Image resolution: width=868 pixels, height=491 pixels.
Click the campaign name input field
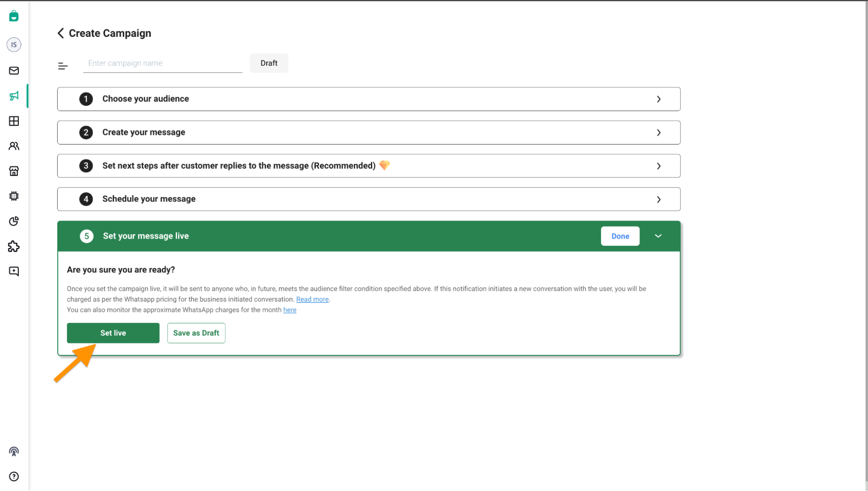coord(162,63)
